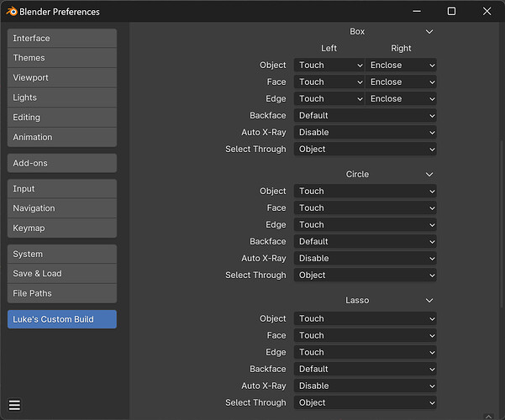
Task: Open Box Face Right Enclose dropdown
Action: [401, 81]
